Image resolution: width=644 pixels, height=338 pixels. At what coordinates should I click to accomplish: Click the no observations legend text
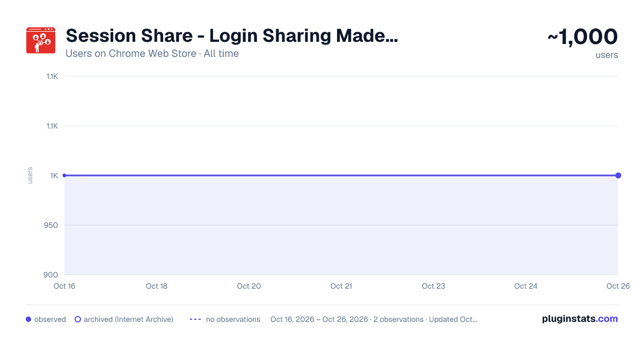[x=233, y=319]
